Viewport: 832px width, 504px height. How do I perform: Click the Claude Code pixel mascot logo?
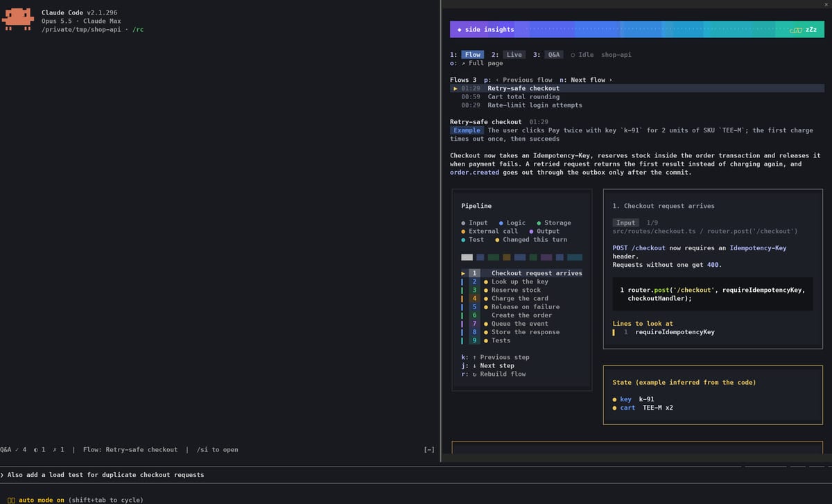point(19,20)
